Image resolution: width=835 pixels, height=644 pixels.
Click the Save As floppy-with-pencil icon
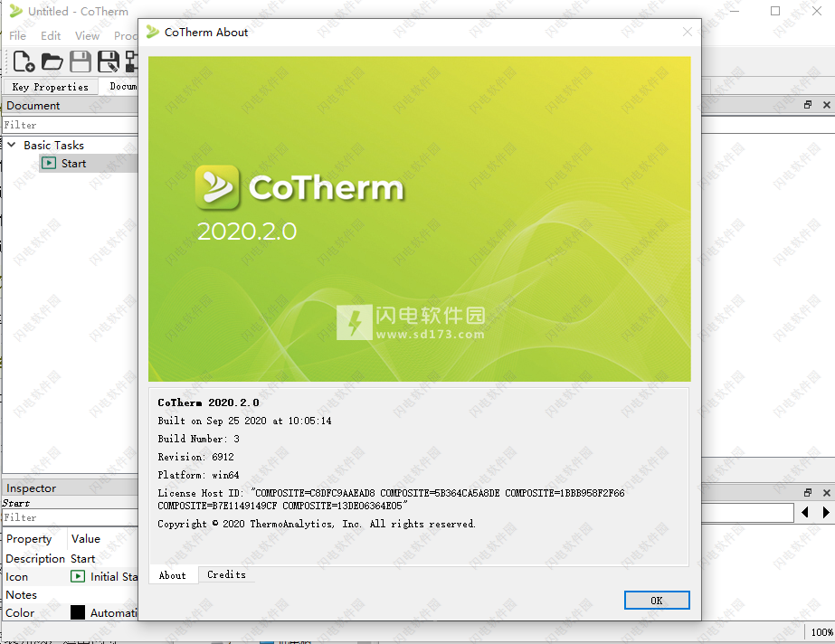[109, 62]
